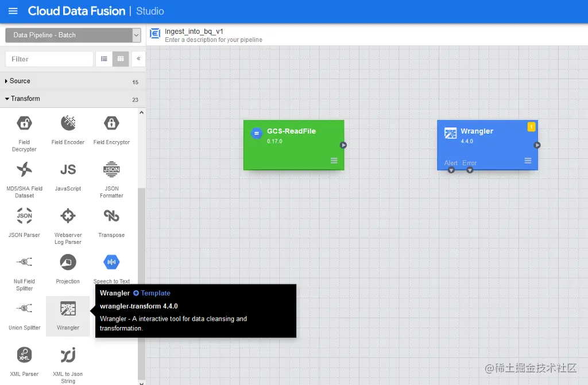The height and width of the screenshot is (385, 588).
Task: Add the Union Splitter plugin
Action: click(x=24, y=316)
